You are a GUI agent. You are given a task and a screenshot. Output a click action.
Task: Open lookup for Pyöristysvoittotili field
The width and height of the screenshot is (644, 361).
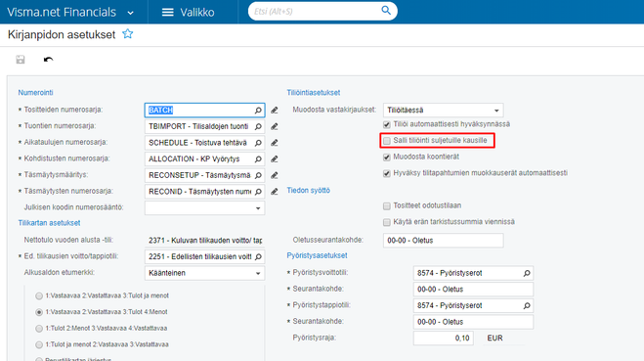tap(527, 273)
